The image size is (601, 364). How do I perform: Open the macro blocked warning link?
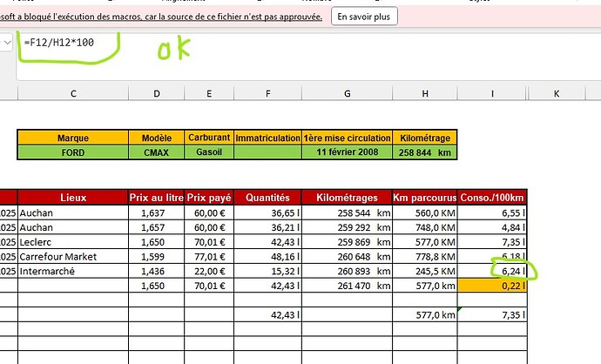click(x=161, y=17)
